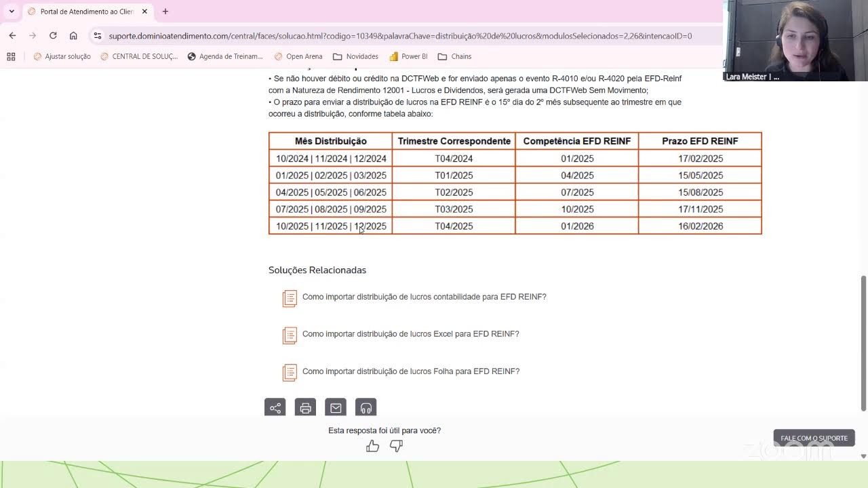Send the solution by email
The height and width of the screenshot is (488, 868).
click(x=336, y=407)
